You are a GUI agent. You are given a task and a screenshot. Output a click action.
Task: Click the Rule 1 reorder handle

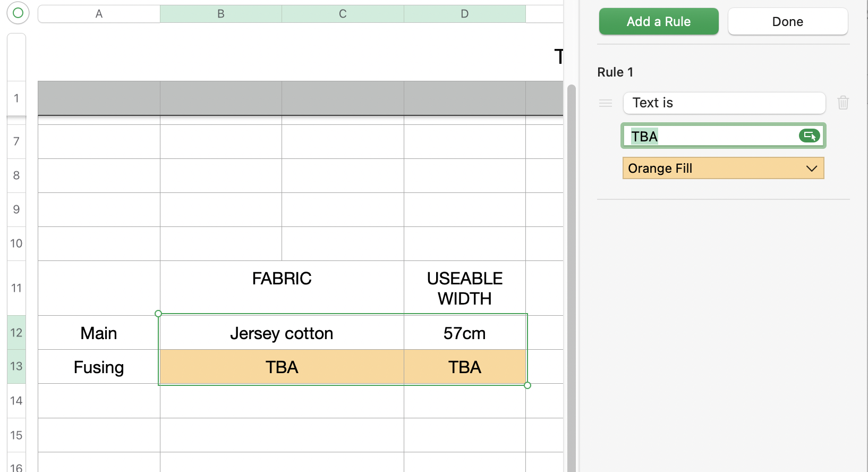click(x=606, y=103)
